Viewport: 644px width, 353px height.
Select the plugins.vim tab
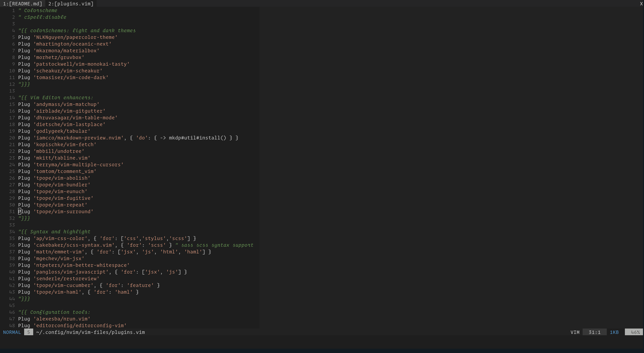coord(70,4)
